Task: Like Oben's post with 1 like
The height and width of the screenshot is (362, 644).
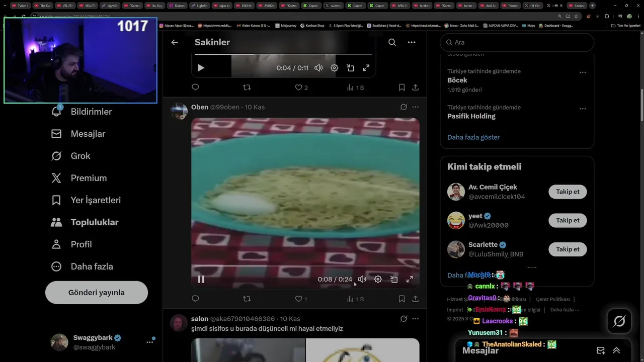Action: [x=301, y=299]
